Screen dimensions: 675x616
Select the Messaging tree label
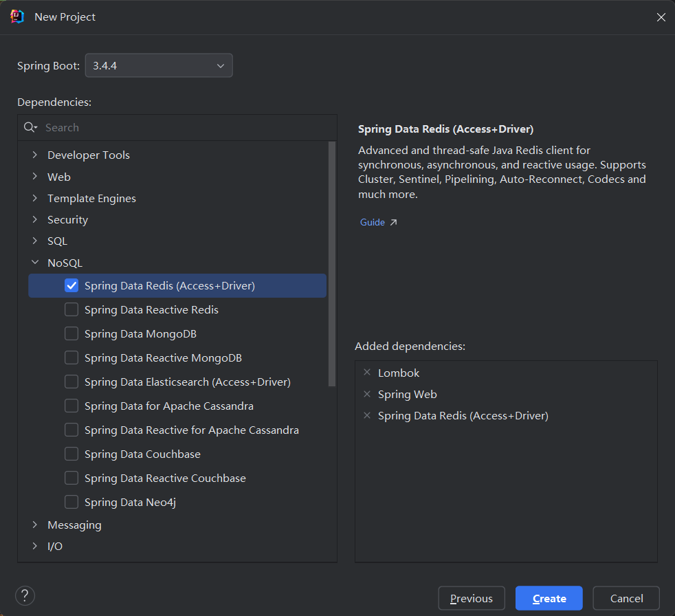(x=74, y=525)
